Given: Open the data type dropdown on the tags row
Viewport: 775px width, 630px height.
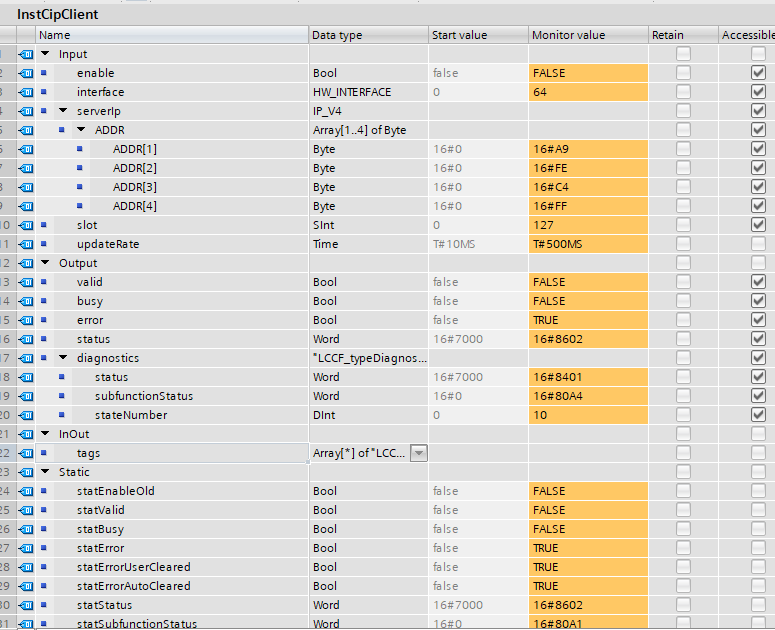Looking at the screenshot, I should pyautogui.click(x=419, y=453).
